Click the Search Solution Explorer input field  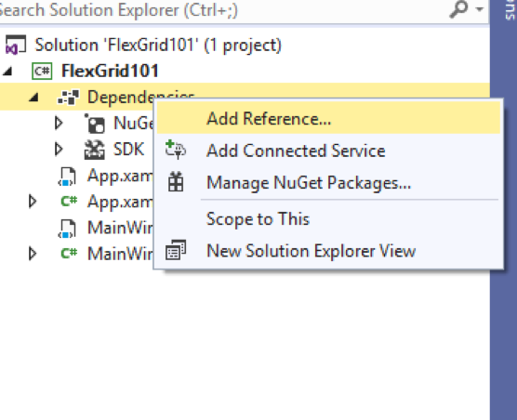point(224,10)
